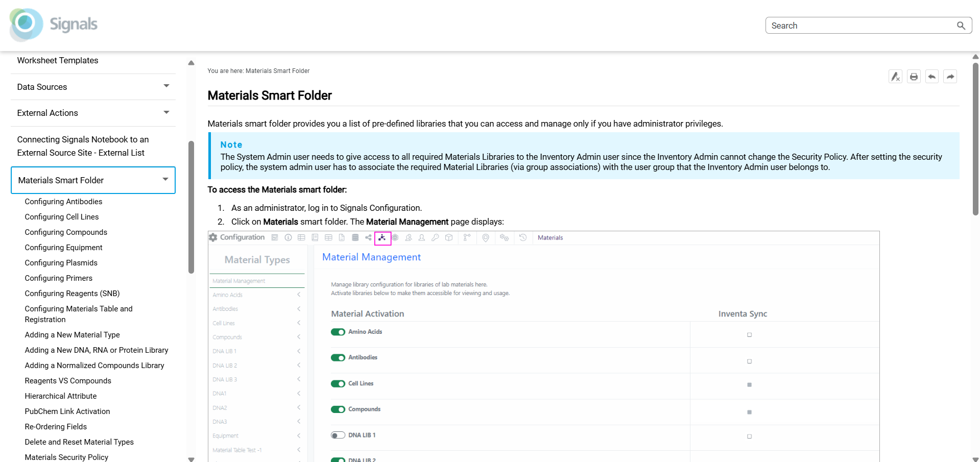
Task: Click the Signals logo
Action: click(x=54, y=25)
